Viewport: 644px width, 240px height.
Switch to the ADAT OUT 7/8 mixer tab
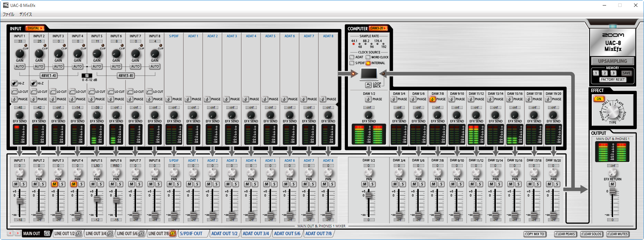tap(318, 233)
